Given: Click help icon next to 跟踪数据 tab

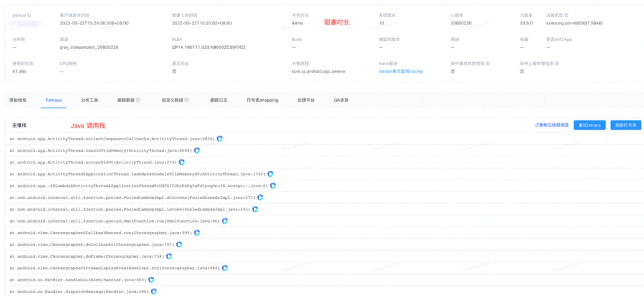Looking at the screenshot, I should (x=138, y=100).
